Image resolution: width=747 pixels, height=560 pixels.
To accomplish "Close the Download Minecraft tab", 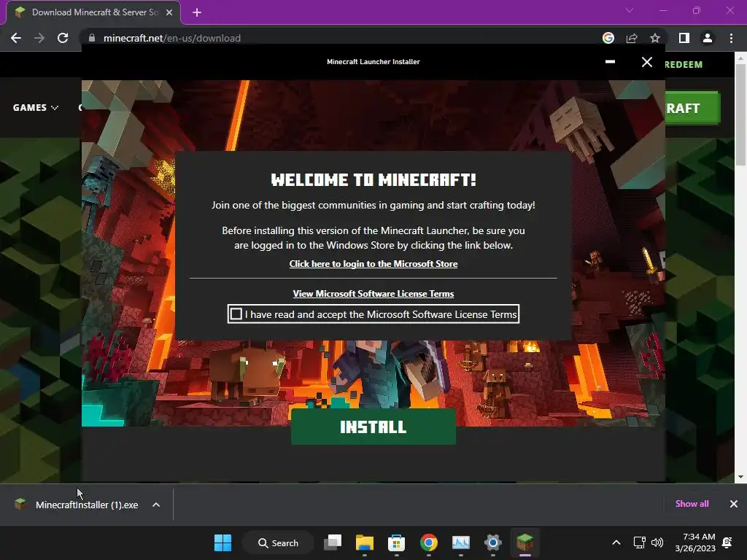I will pyautogui.click(x=169, y=12).
